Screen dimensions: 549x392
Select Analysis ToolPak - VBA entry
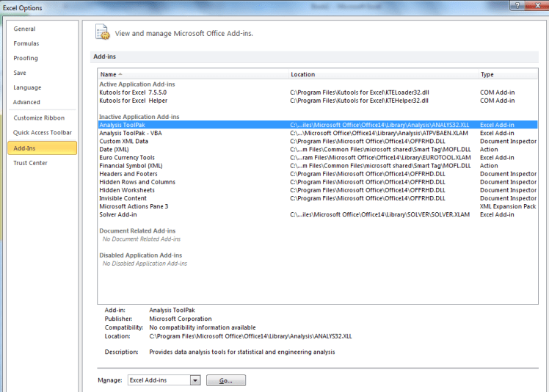(130, 133)
